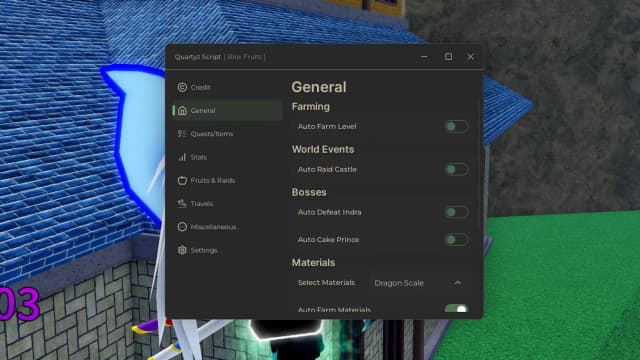Viewport: 640px width, 360px height.
Task: Select the Travels tab
Action: (x=202, y=204)
